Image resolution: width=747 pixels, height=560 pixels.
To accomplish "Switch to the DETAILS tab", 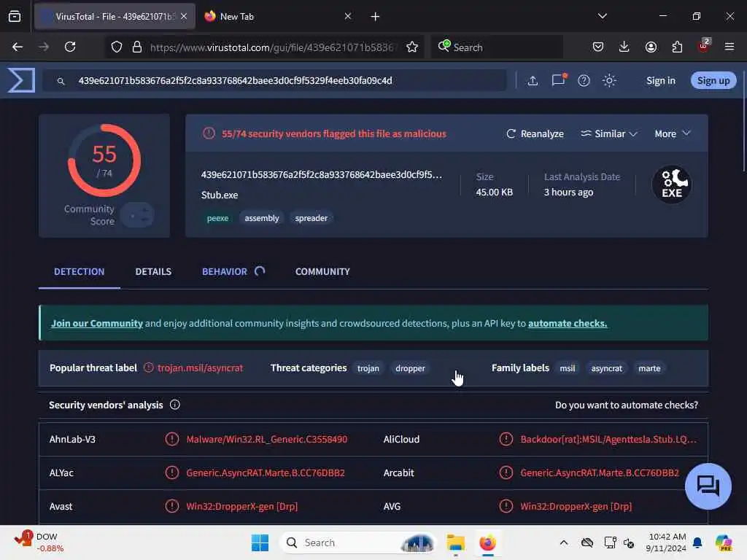I will coord(153,271).
